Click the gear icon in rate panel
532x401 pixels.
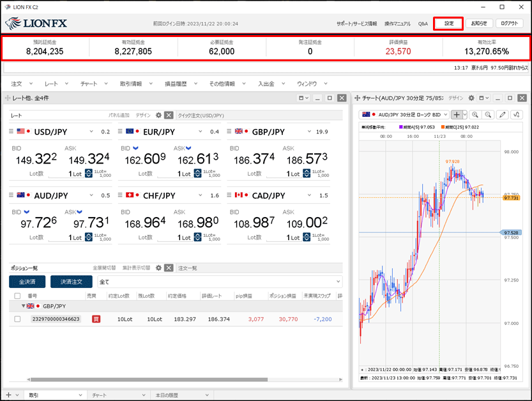(159, 116)
